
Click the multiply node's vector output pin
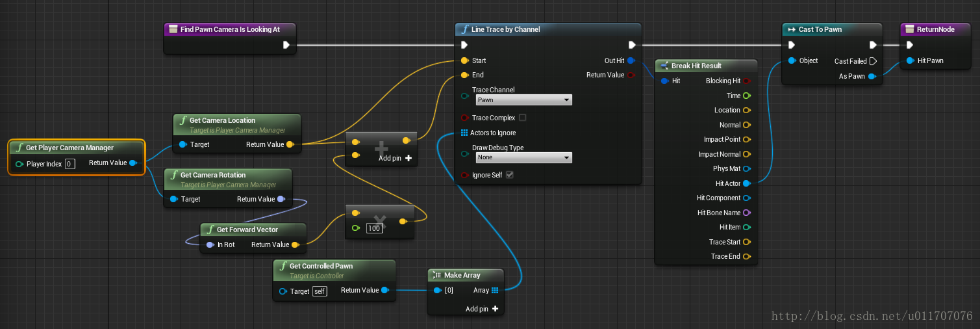[403, 222]
